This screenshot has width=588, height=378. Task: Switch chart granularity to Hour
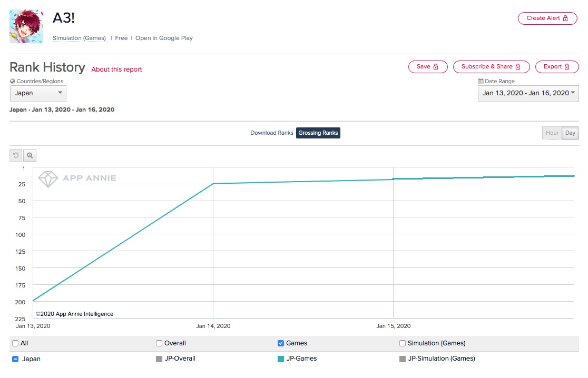(552, 133)
